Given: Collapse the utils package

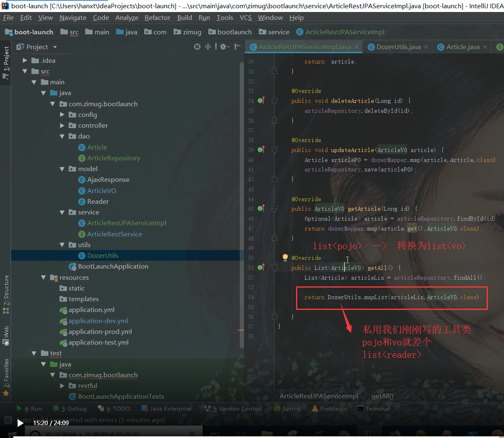Looking at the screenshot, I should (x=62, y=245).
